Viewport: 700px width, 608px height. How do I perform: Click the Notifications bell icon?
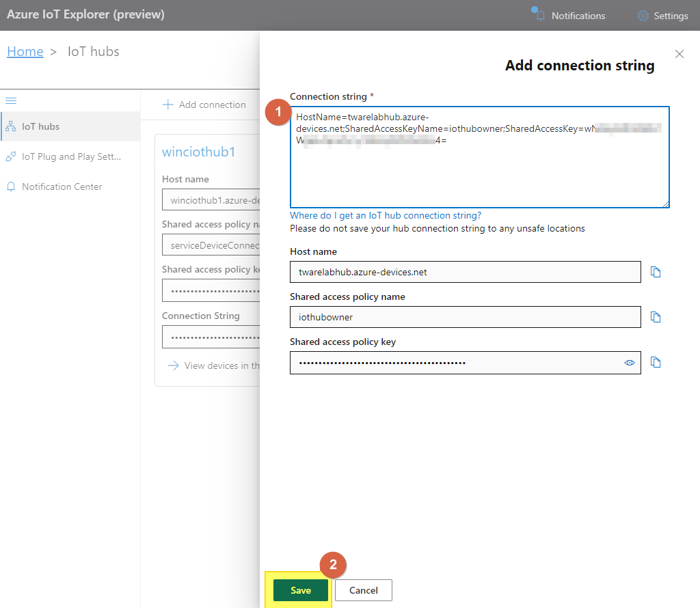[540, 16]
